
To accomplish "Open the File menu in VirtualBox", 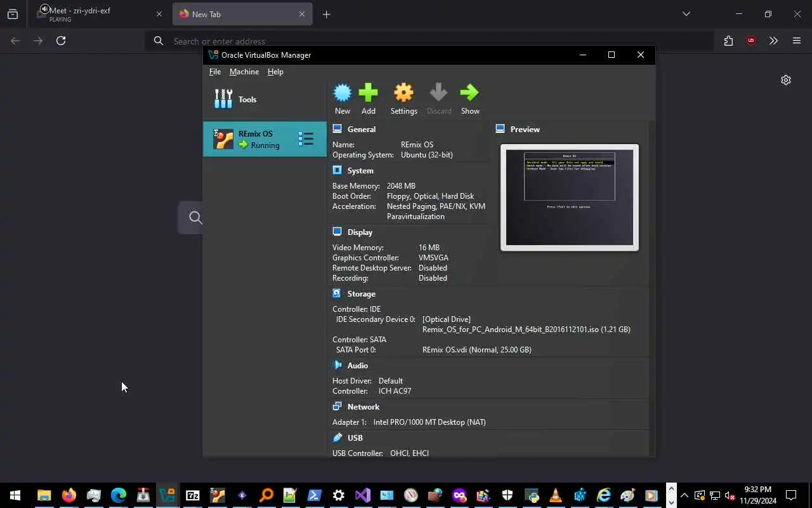I will point(215,72).
